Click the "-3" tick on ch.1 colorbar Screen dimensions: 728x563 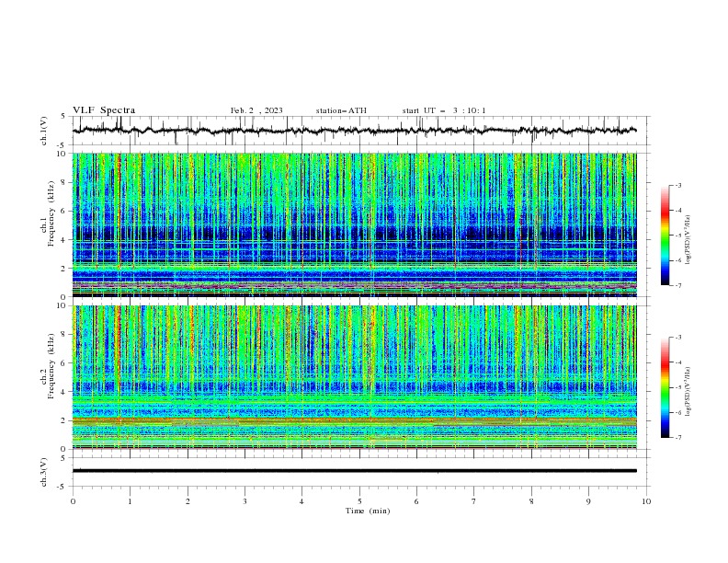click(677, 185)
